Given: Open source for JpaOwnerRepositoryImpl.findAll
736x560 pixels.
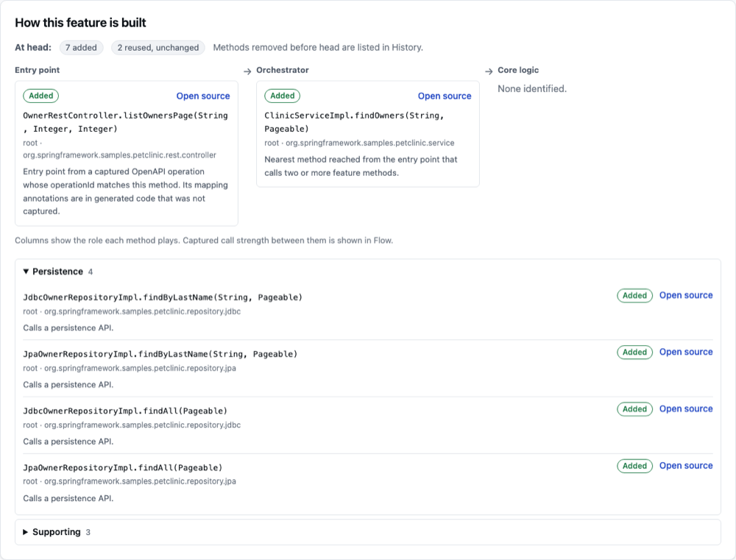Looking at the screenshot, I should pos(686,466).
